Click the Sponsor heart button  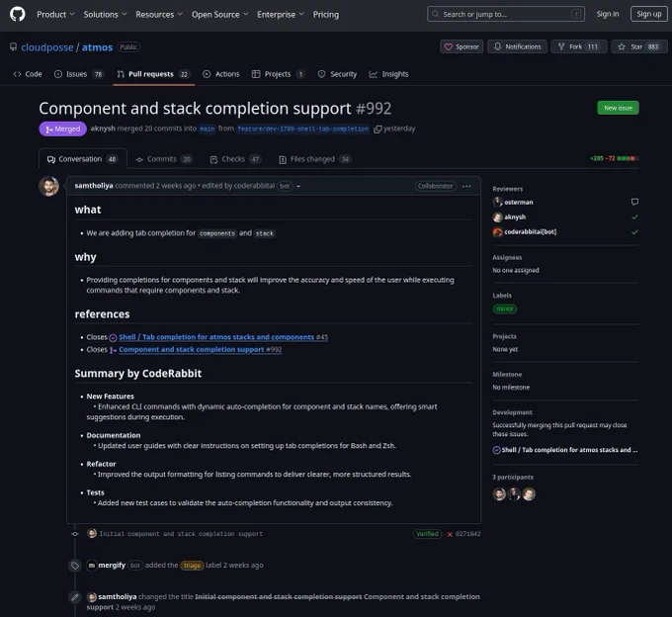(462, 46)
